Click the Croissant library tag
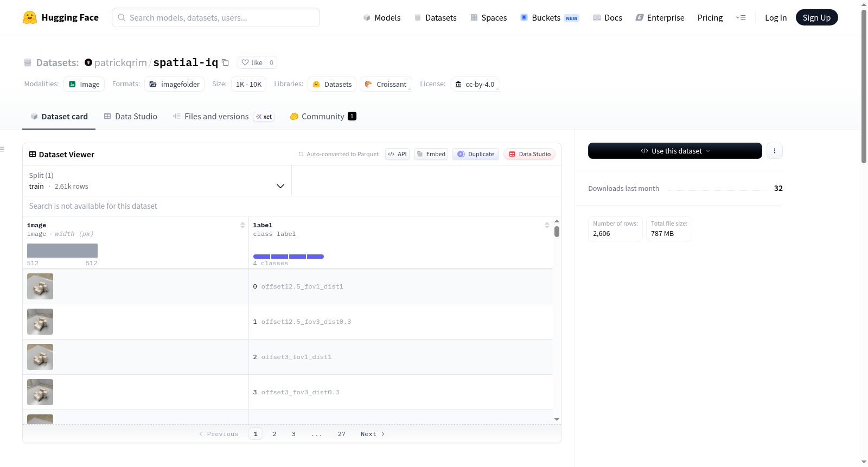This screenshot has width=868, height=467. pos(386,84)
